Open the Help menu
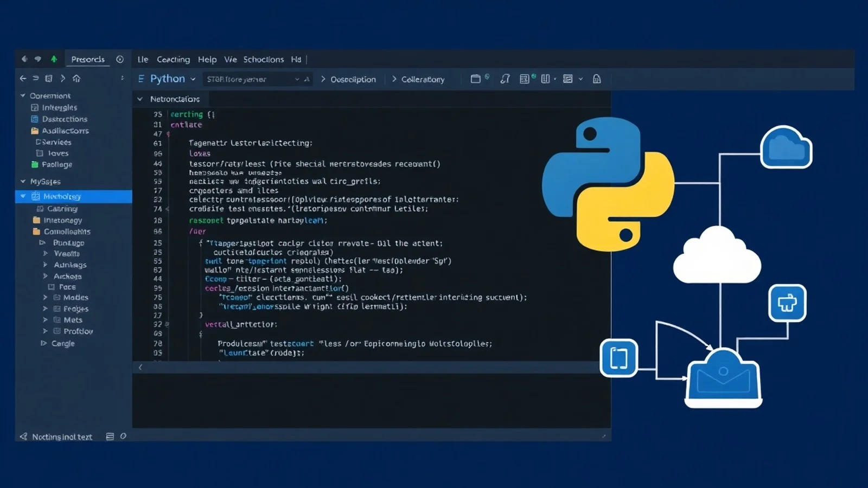Viewport: 868px width, 488px height. pyautogui.click(x=207, y=59)
